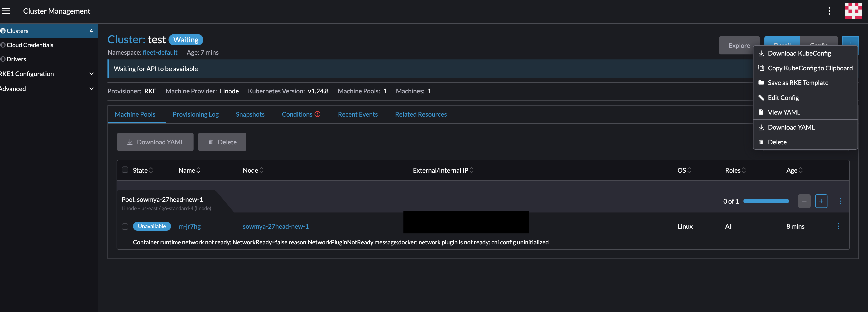Image resolution: width=868 pixels, height=312 pixels.
Task: Switch to the Provisioning Log tab
Action: tap(195, 114)
